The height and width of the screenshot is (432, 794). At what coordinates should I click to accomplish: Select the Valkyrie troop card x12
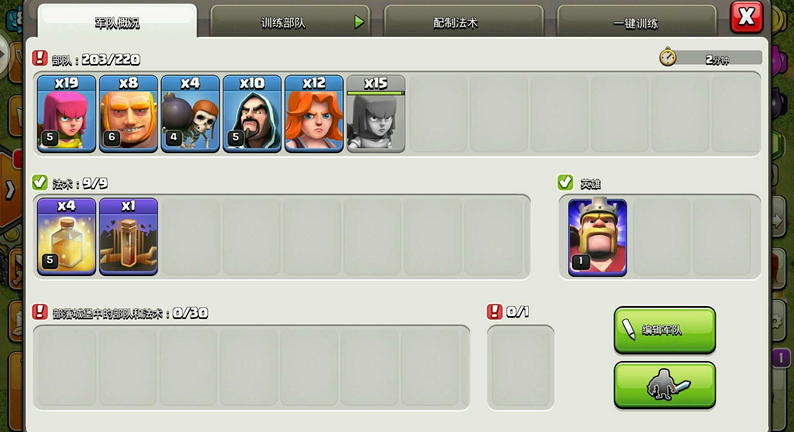pos(314,113)
